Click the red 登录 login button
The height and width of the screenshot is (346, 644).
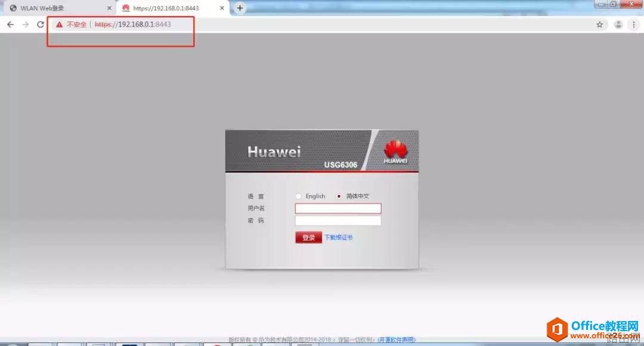(x=308, y=238)
